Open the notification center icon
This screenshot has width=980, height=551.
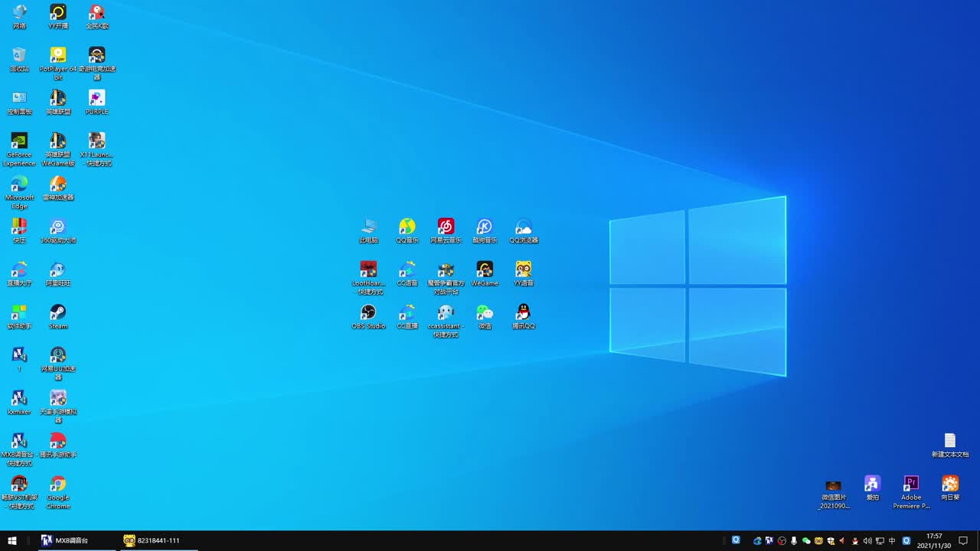[x=963, y=540]
